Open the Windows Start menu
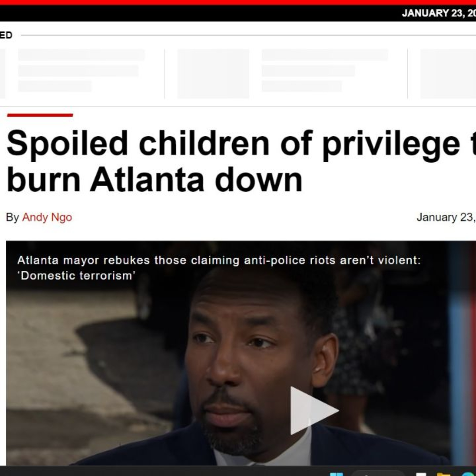476x476 pixels. coord(336,474)
